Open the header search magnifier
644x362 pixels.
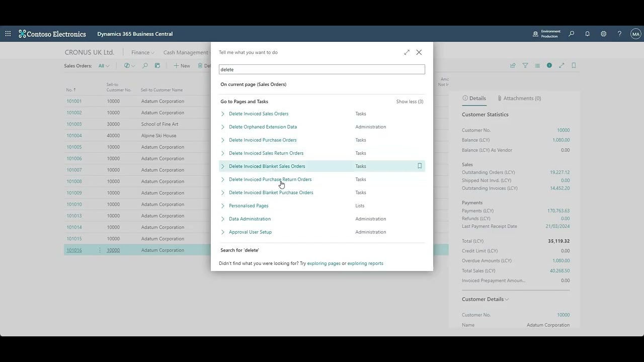click(571, 34)
